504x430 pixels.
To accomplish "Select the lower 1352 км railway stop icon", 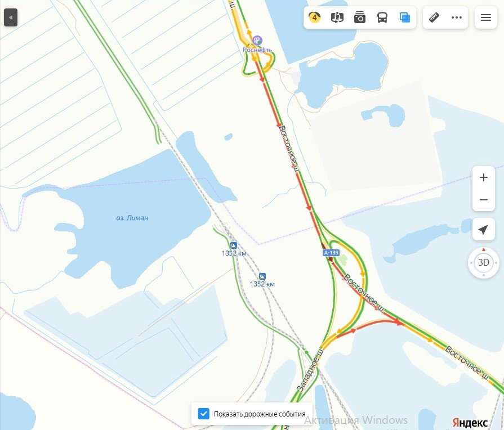I will pos(262,276).
